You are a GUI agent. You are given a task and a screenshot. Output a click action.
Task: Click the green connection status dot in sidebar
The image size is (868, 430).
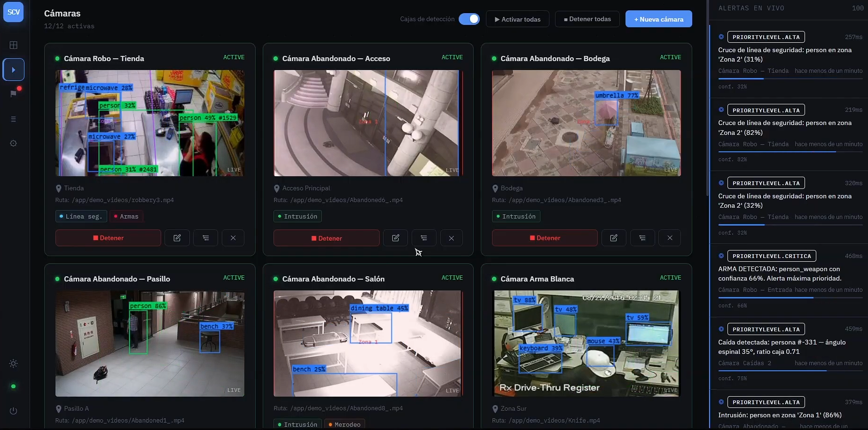click(14, 386)
